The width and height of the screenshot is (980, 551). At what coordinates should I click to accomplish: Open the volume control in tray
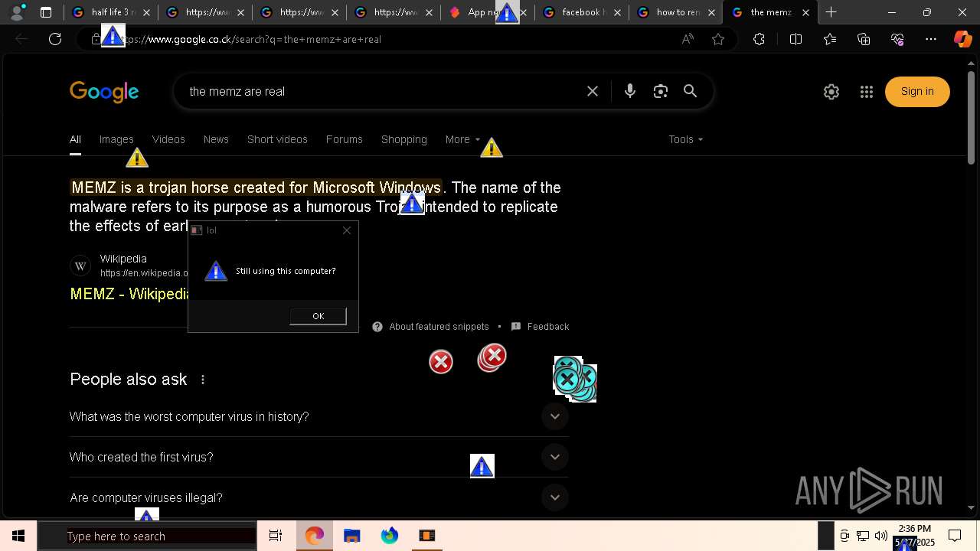pyautogui.click(x=881, y=536)
